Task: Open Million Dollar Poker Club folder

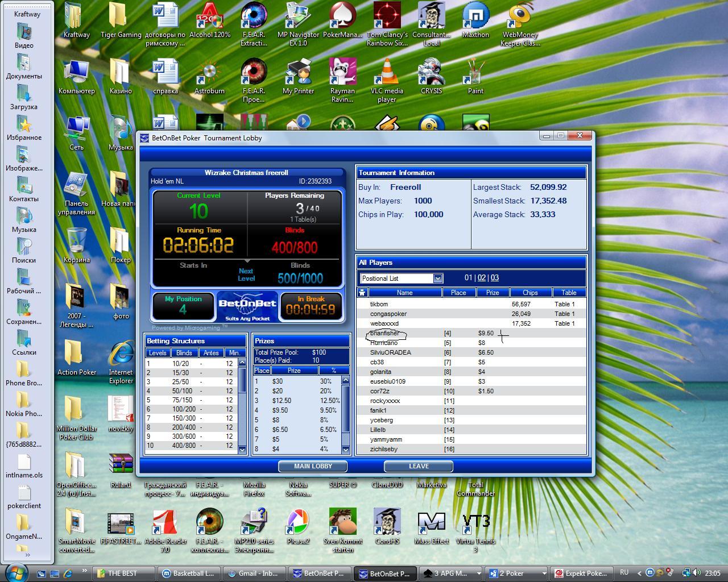Action: (x=77, y=418)
